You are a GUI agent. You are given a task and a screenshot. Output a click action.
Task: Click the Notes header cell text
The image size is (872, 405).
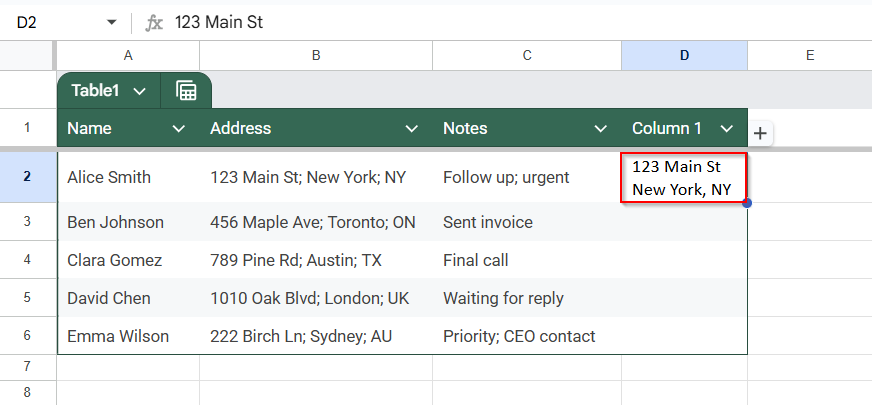pos(465,129)
